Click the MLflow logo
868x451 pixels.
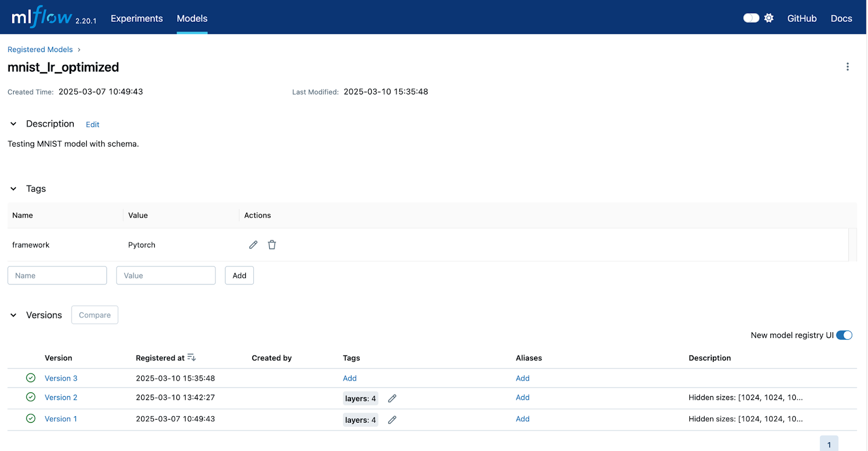42,17
